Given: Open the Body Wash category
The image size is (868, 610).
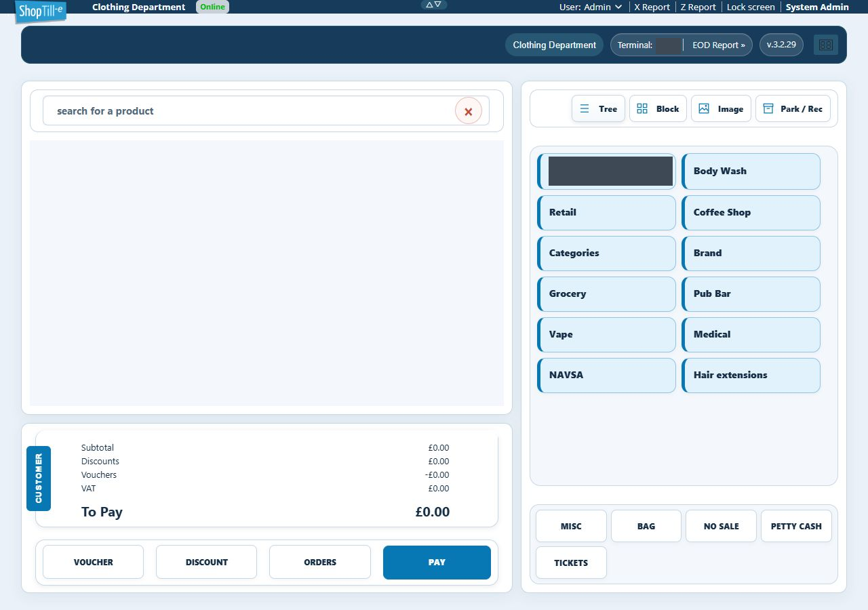Looking at the screenshot, I should tap(751, 171).
